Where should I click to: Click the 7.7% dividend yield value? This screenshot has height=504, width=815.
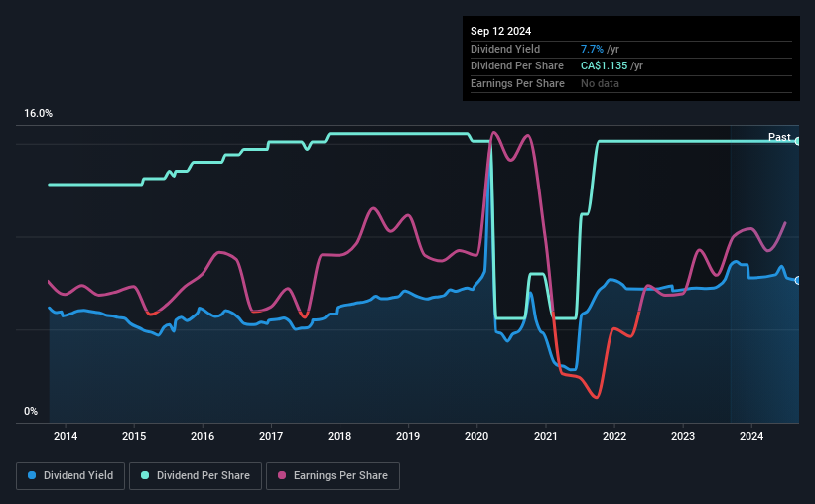[592, 49]
